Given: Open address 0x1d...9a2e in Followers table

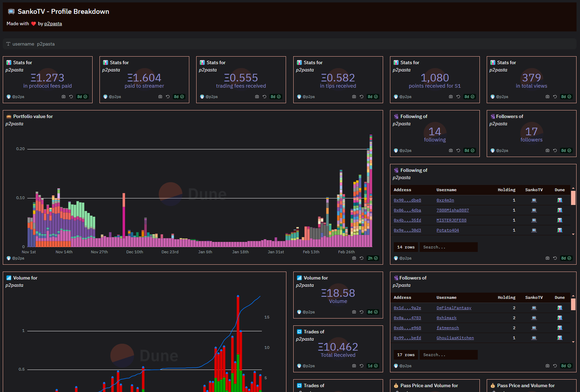Looking at the screenshot, I should [x=407, y=308].
